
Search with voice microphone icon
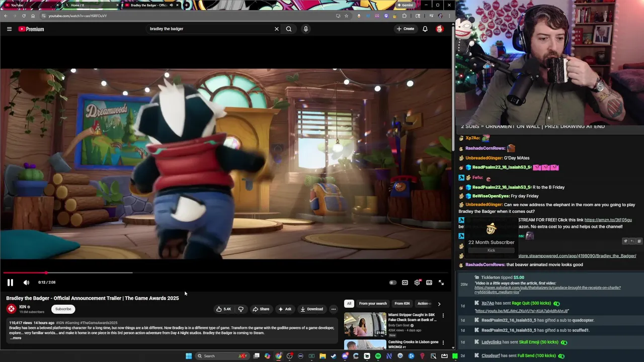coord(305,29)
